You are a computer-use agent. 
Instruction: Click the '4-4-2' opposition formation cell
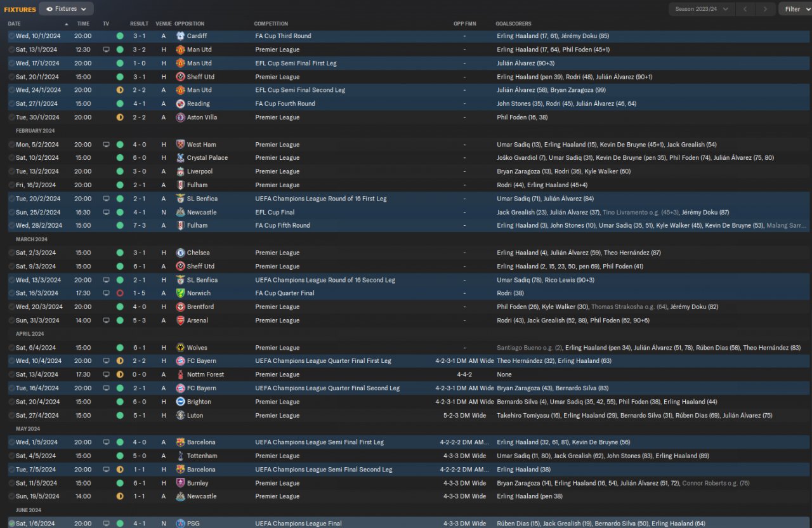pyautogui.click(x=465, y=374)
